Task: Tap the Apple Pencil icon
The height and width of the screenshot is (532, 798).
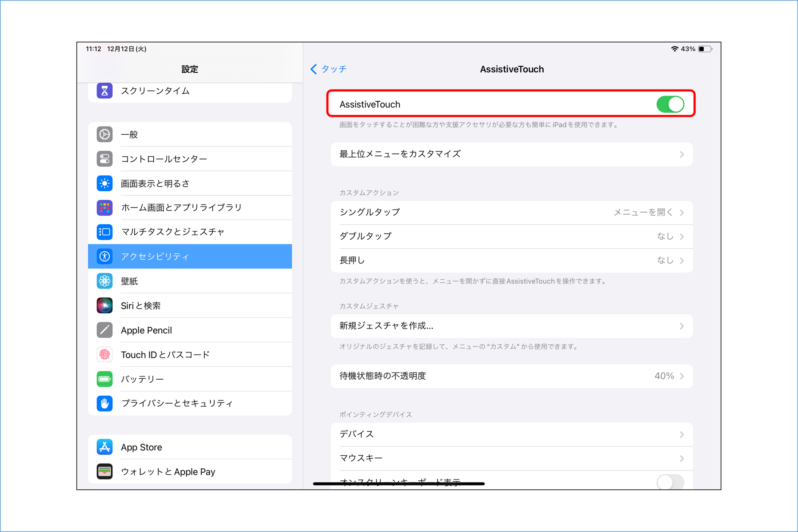Action: 105,330
